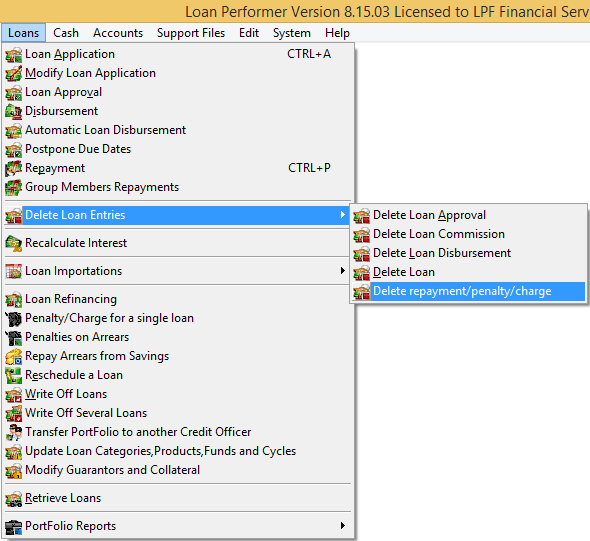Click the Disbursement menu icon
Viewport: 590px width, 541px height.
coord(14,111)
